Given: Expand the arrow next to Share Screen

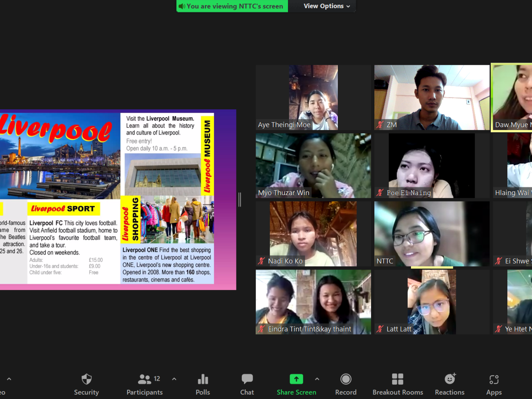Looking at the screenshot, I should pyautogui.click(x=317, y=379).
